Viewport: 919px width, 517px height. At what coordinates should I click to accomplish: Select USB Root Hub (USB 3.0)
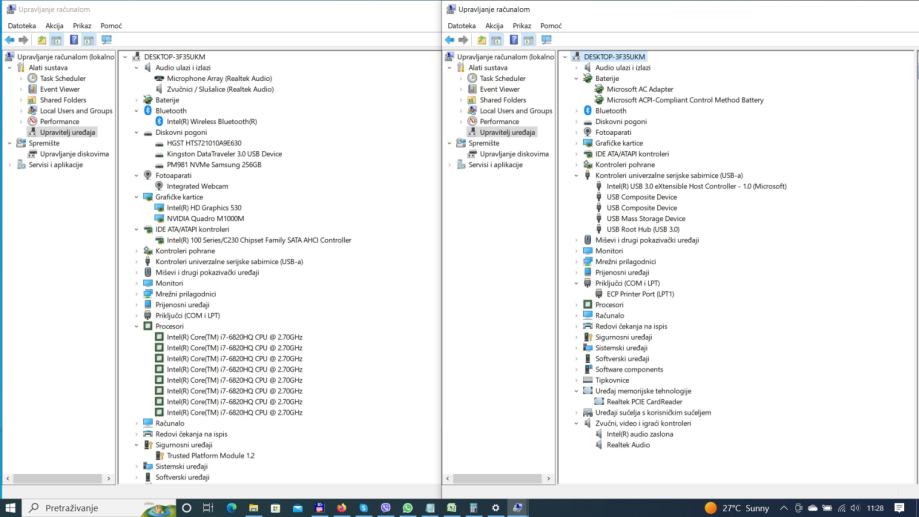click(643, 229)
